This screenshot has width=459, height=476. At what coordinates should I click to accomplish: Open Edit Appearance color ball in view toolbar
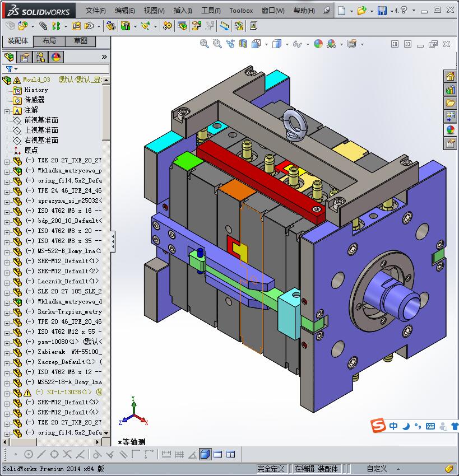pos(318,44)
